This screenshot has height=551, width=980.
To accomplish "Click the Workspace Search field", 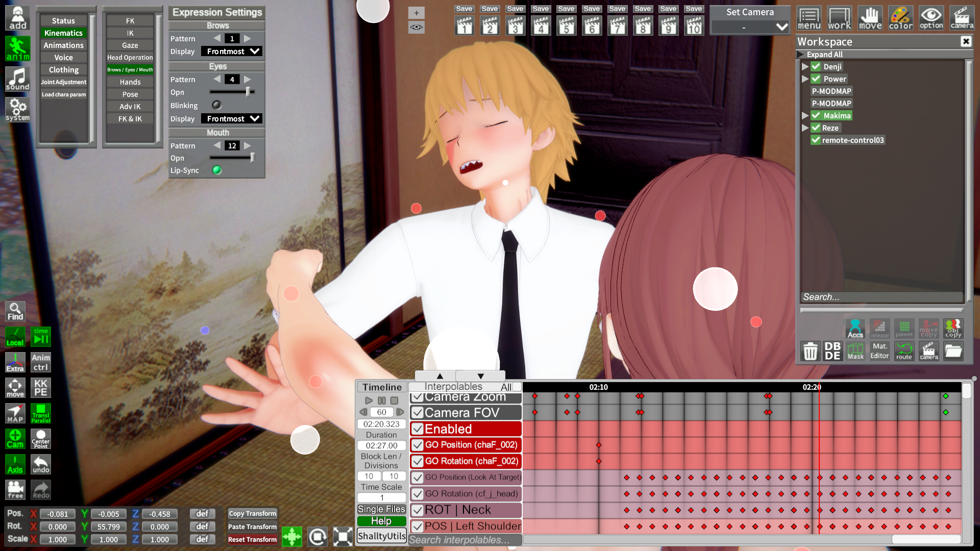I will [x=881, y=297].
